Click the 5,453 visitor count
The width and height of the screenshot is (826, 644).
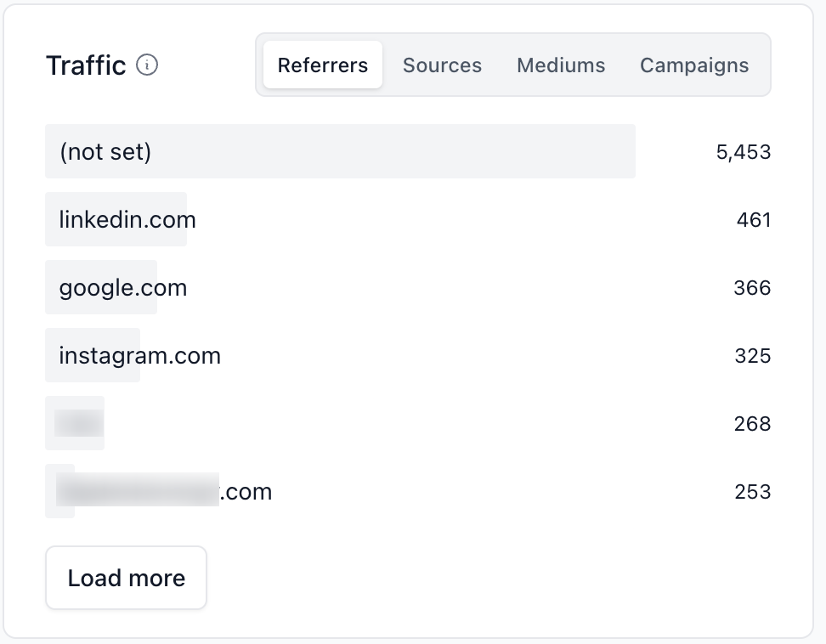[x=743, y=152]
